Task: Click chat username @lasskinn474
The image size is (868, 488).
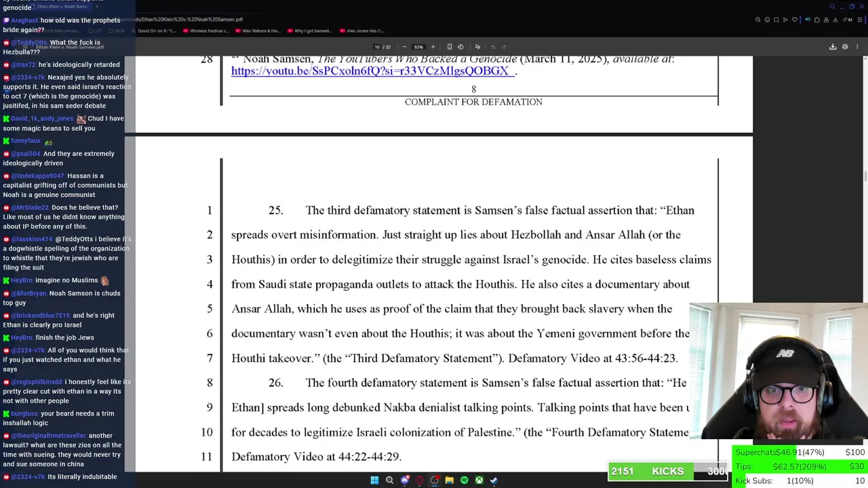Action: coord(32,239)
